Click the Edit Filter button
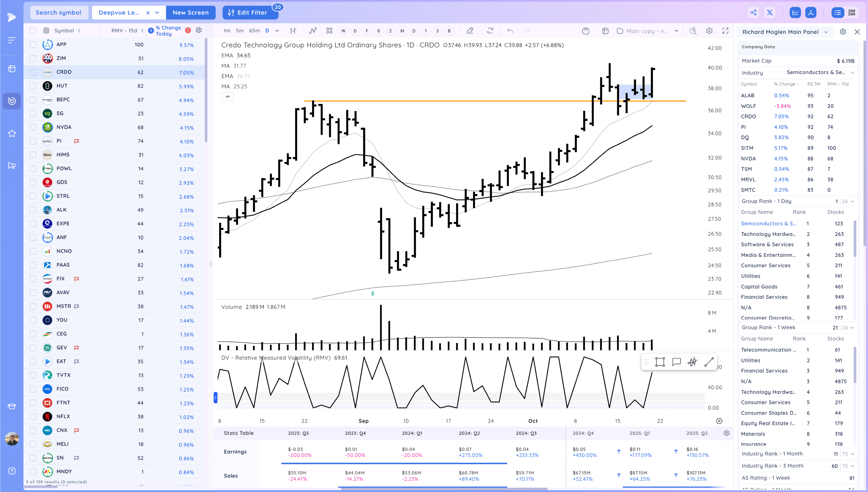868x492 pixels. coord(250,13)
